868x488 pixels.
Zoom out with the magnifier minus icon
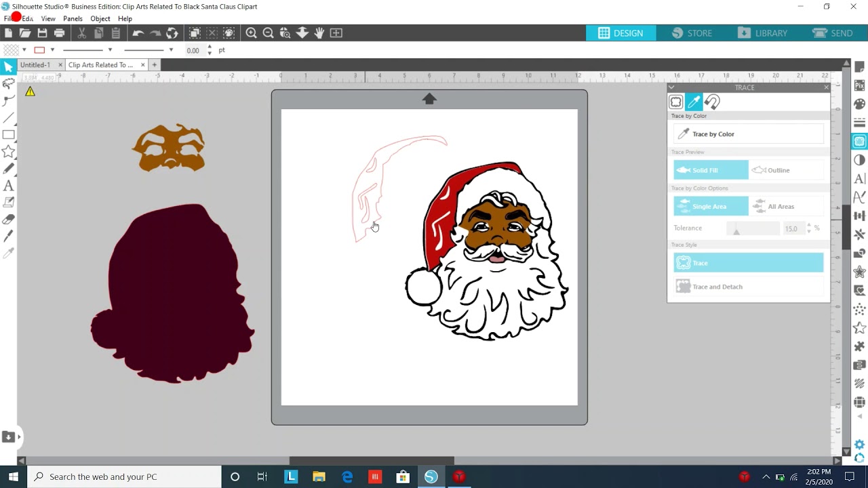[x=268, y=33]
